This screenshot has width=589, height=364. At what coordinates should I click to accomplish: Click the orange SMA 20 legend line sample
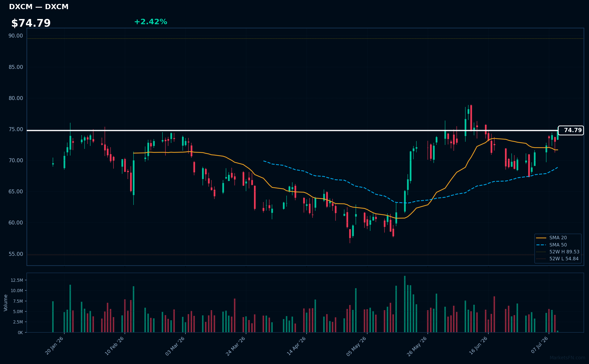point(541,238)
